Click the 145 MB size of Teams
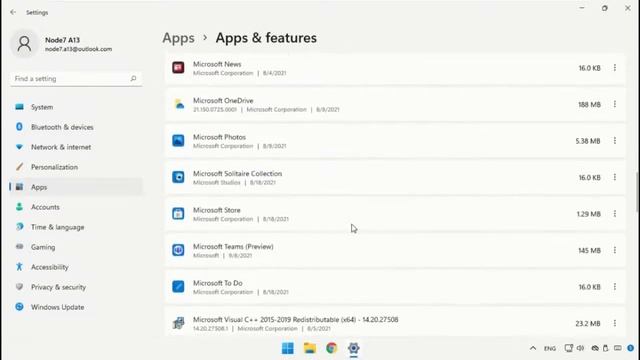 [589, 251]
